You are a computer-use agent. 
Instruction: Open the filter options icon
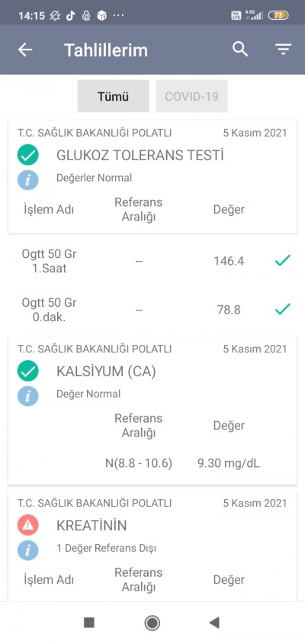(283, 50)
